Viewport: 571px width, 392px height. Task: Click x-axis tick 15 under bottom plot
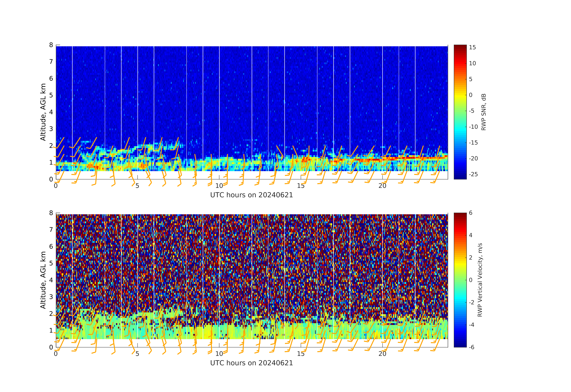pos(301,354)
